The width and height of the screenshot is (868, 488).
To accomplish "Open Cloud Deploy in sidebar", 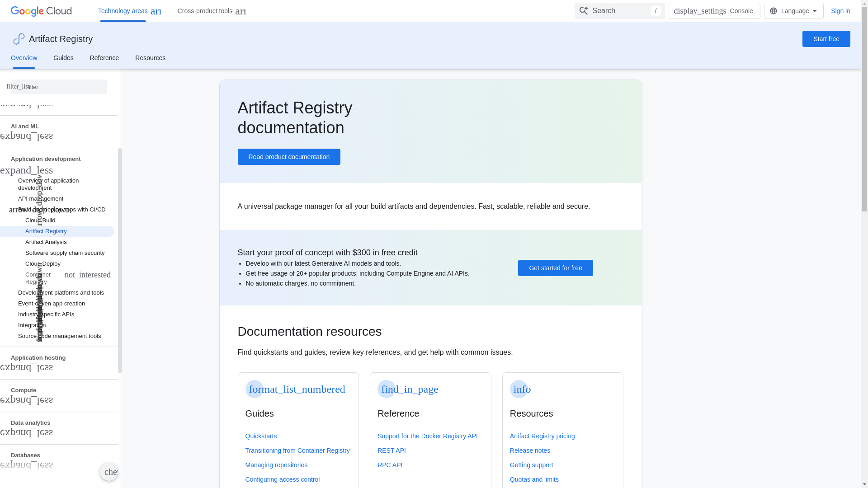I will pyautogui.click(x=43, y=264).
